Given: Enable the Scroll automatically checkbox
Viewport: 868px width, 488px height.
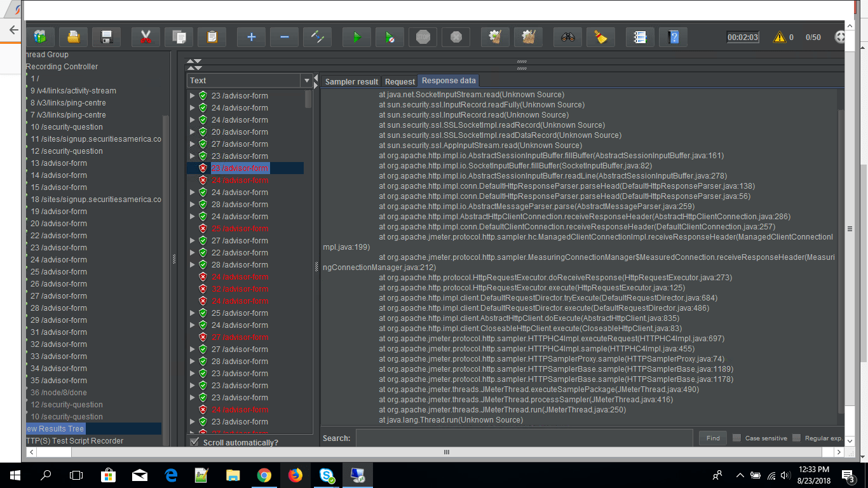Looking at the screenshot, I should coord(194,442).
